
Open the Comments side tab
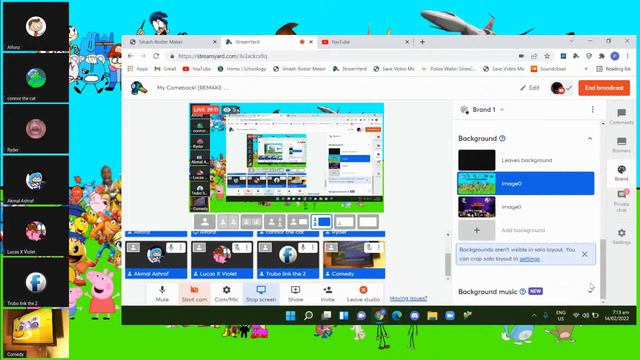click(621, 116)
